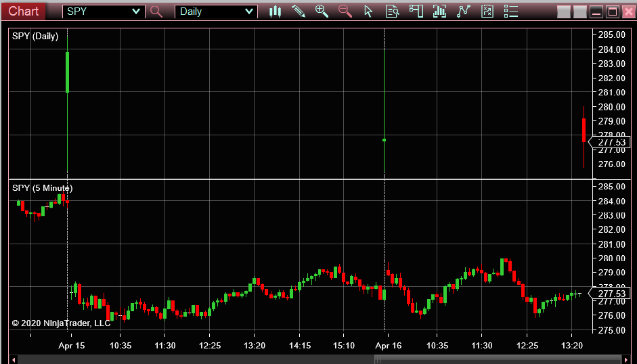
Task: Click the 277.53 price marker in 5 minute panel
Action: (x=609, y=294)
